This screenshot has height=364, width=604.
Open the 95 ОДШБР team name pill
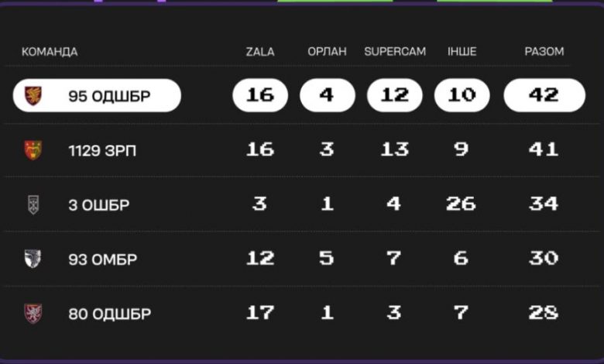pos(97,95)
